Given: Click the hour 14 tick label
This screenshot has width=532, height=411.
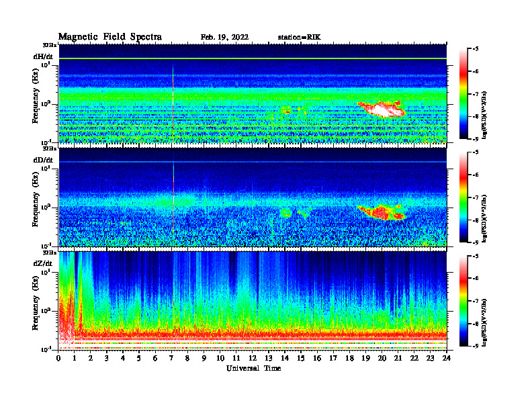Looking at the screenshot, I should pos(285,359).
